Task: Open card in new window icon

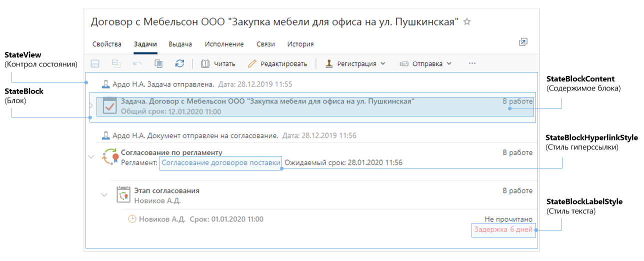Action: [x=523, y=42]
